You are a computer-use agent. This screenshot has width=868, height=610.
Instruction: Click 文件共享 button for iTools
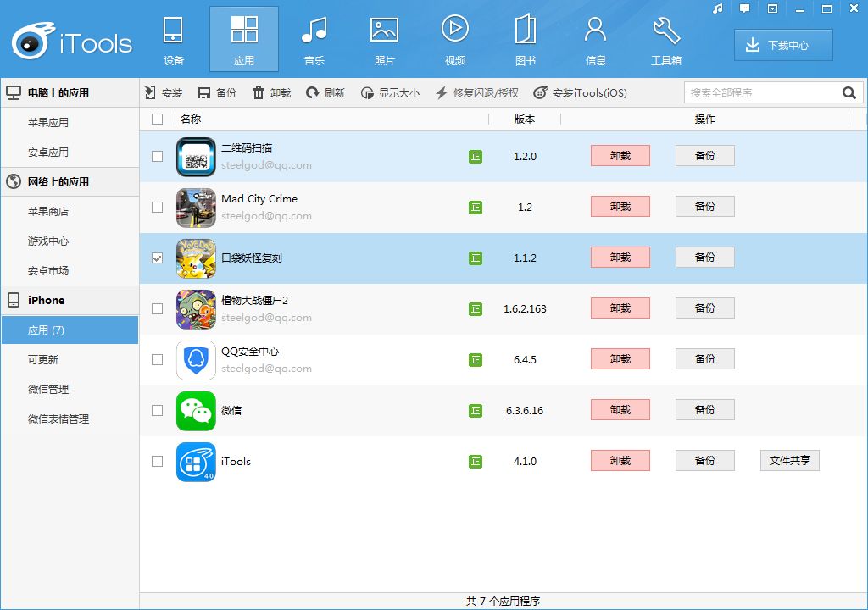789,461
